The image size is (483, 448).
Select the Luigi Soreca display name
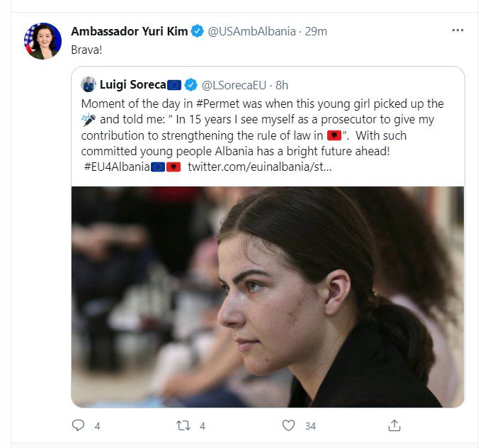tap(132, 85)
